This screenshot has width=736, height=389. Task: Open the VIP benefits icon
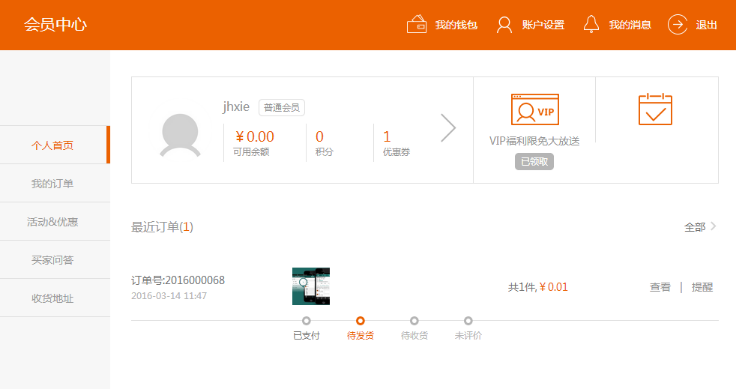pyautogui.click(x=535, y=109)
